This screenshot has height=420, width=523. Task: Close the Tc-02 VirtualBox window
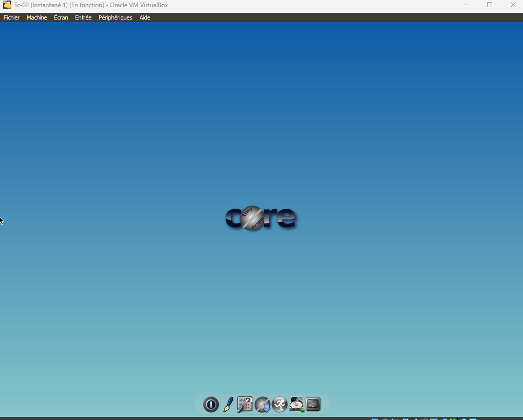pos(513,5)
